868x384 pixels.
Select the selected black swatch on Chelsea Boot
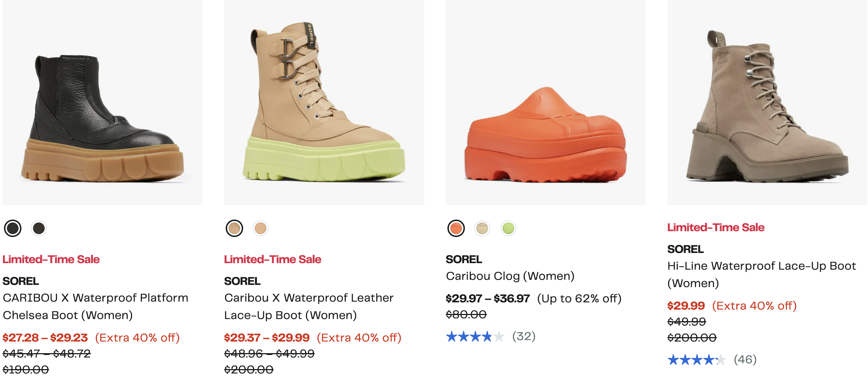coord(13,228)
